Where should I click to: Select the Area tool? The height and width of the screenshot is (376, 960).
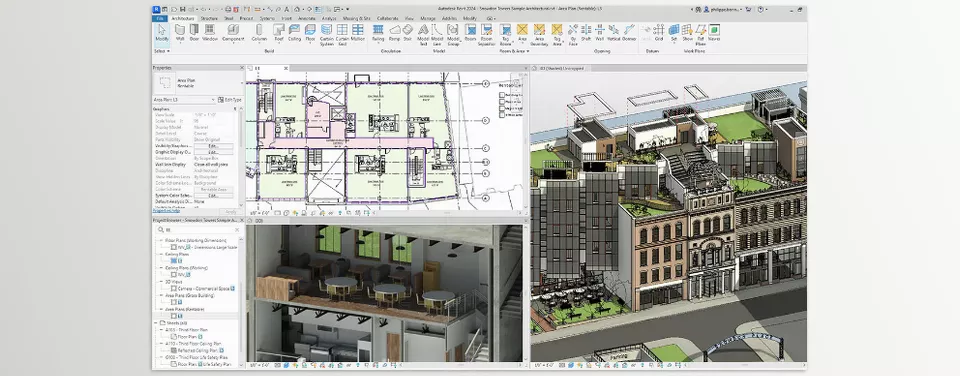point(522,33)
